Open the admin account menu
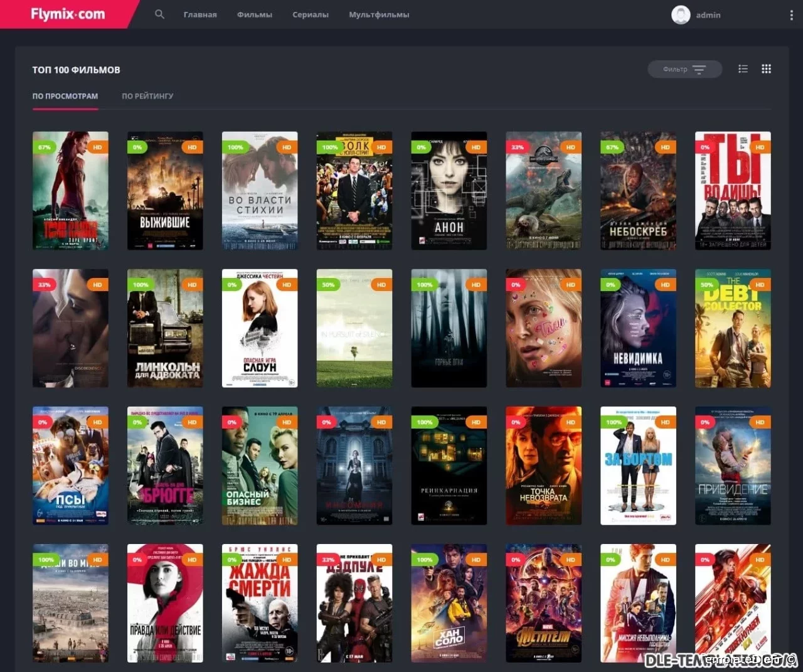Viewport: 803px width, 672px height. 708,15
